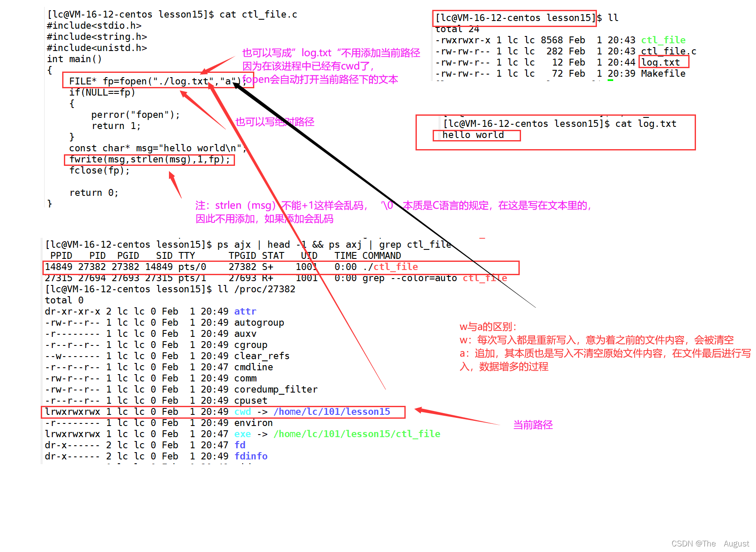The height and width of the screenshot is (552, 756).
Task: Click the 'auxv' entry
Action: pos(245,334)
